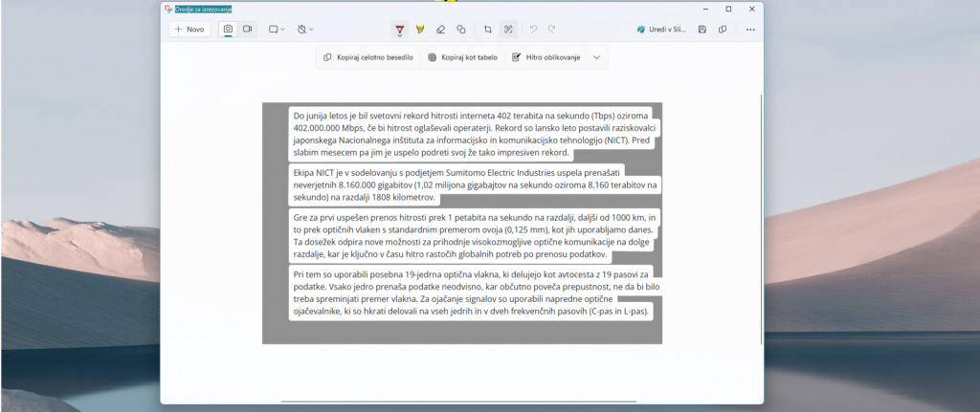Click the vertical scrollbar of the snip
The width and height of the screenshot is (980, 412).
[x=761, y=219]
